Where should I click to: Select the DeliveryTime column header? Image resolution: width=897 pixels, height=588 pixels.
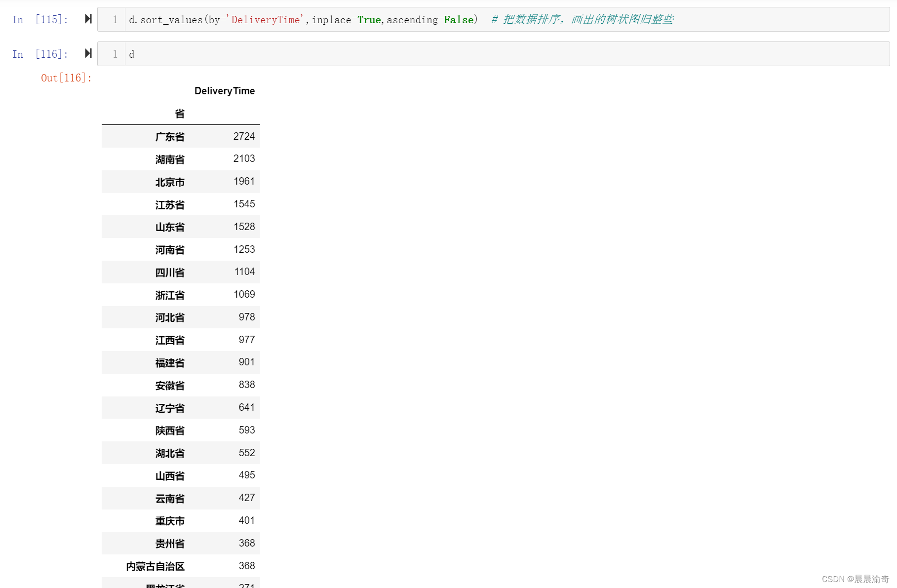tap(225, 91)
